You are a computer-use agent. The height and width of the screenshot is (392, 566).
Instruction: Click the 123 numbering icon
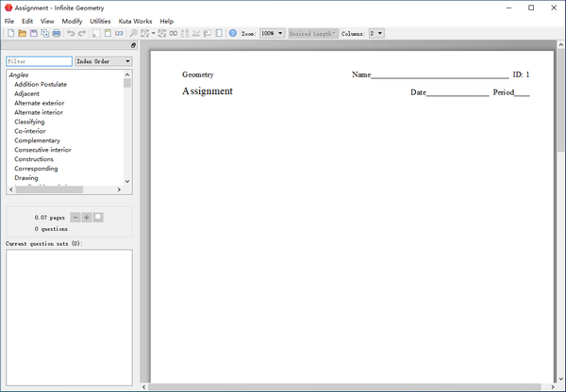[x=119, y=33]
